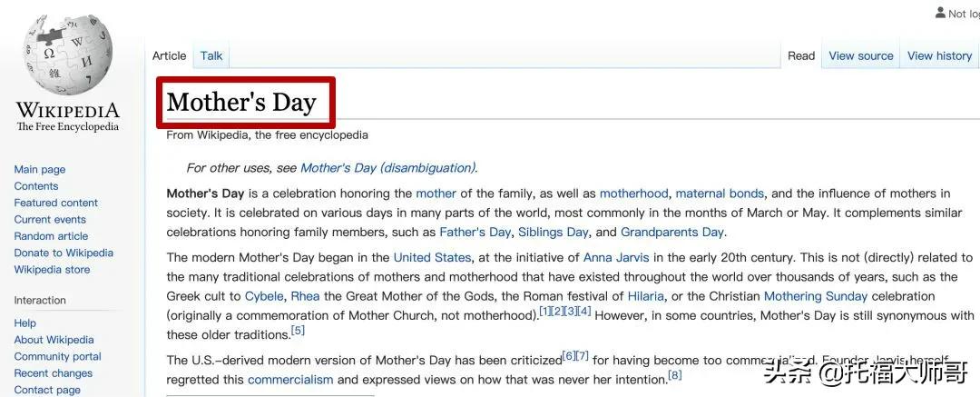Click the user account icon at top right

tap(940, 13)
